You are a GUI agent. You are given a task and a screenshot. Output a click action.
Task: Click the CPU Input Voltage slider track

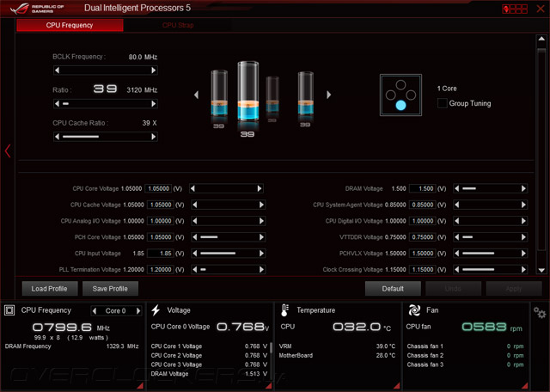(229, 254)
